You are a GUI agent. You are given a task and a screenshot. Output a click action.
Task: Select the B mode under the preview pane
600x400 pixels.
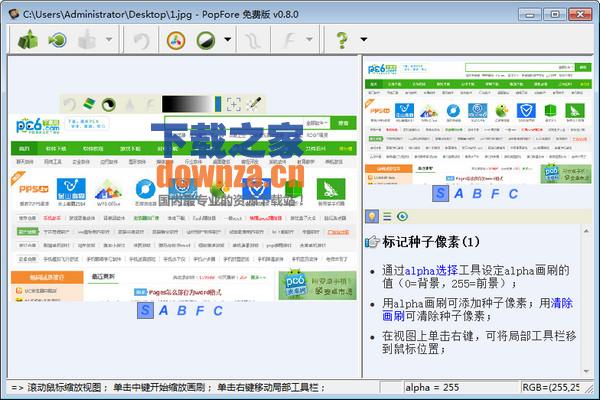click(x=477, y=194)
